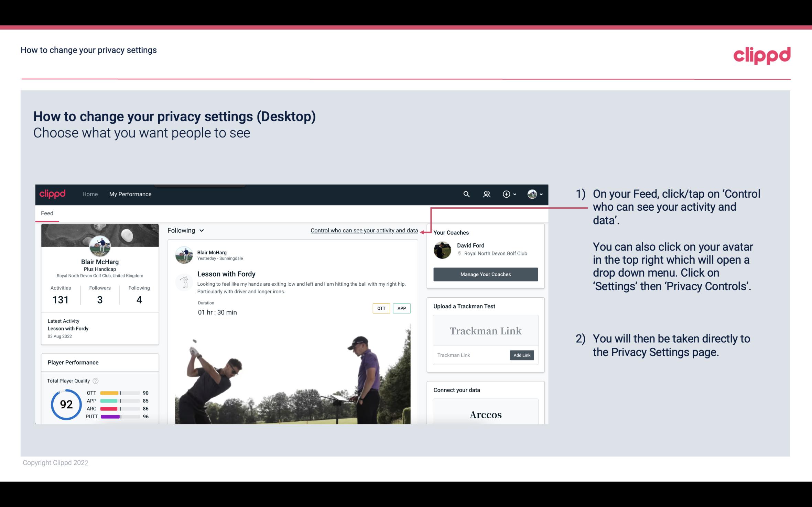Image resolution: width=812 pixels, height=507 pixels.
Task: Expand the Following dropdown on feed
Action: pyautogui.click(x=185, y=230)
